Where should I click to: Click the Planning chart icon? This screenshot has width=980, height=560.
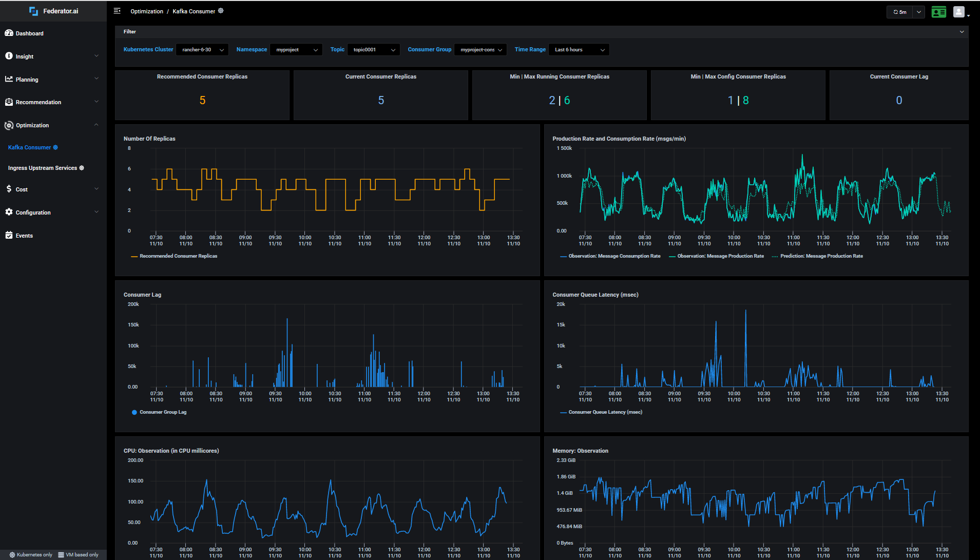tap(9, 79)
